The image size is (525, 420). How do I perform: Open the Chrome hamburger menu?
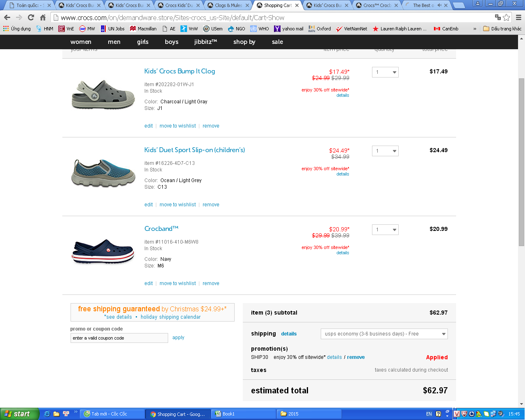(x=518, y=18)
